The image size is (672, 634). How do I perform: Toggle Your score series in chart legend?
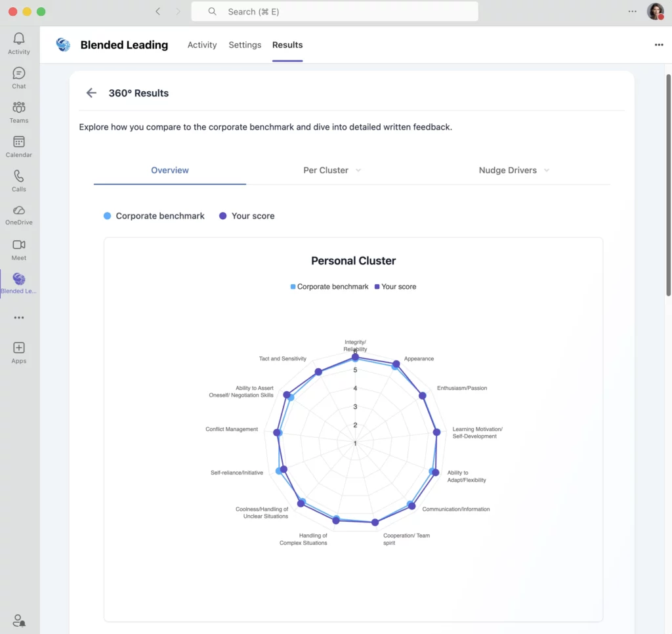(395, 287)
